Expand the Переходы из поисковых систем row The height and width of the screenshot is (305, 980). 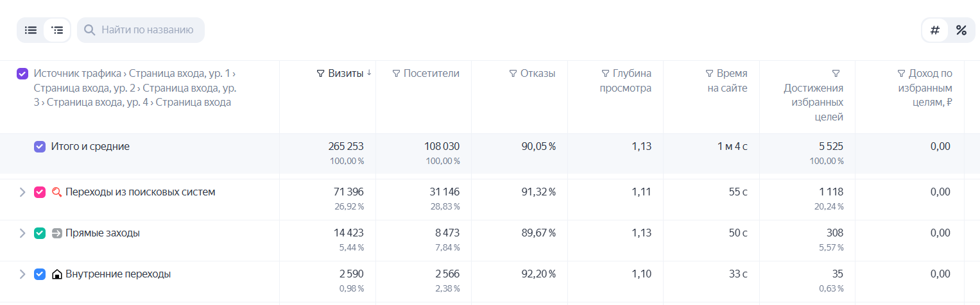coord(22,192)
